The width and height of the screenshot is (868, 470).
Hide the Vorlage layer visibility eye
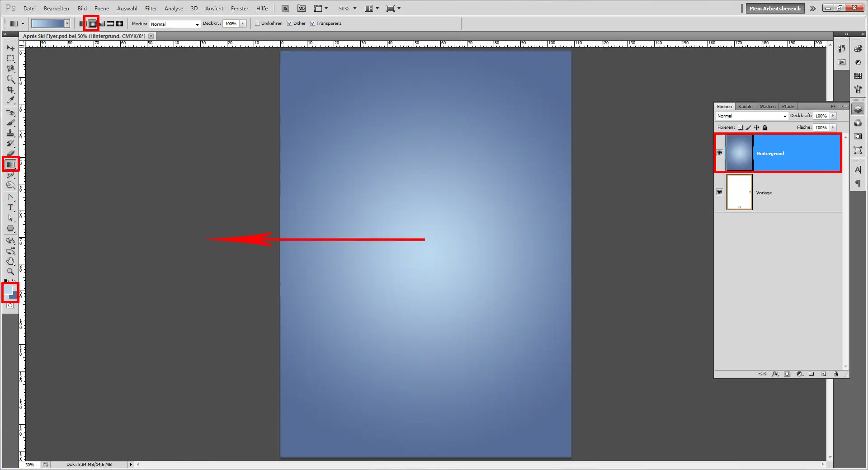(719, 192)
